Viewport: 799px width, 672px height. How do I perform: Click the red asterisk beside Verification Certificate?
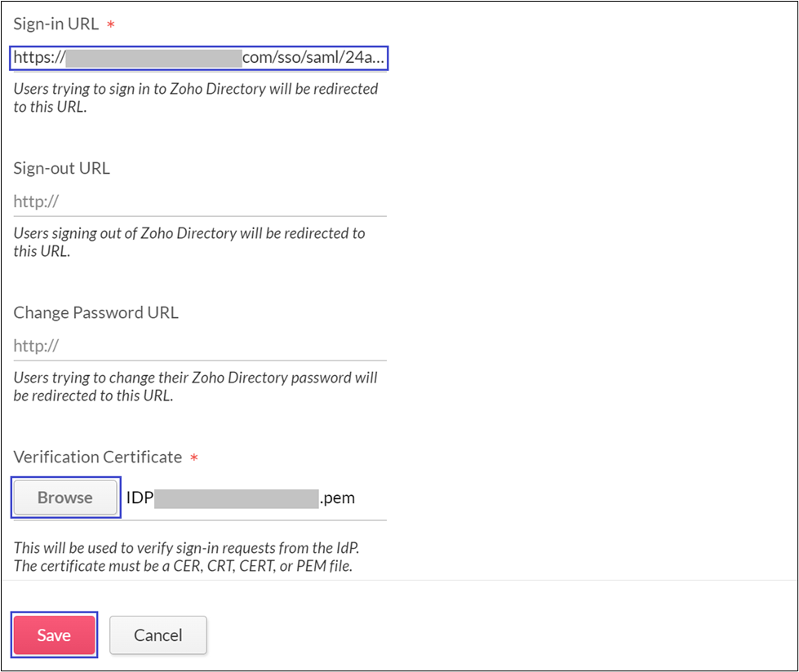click(x=194, y=458)
